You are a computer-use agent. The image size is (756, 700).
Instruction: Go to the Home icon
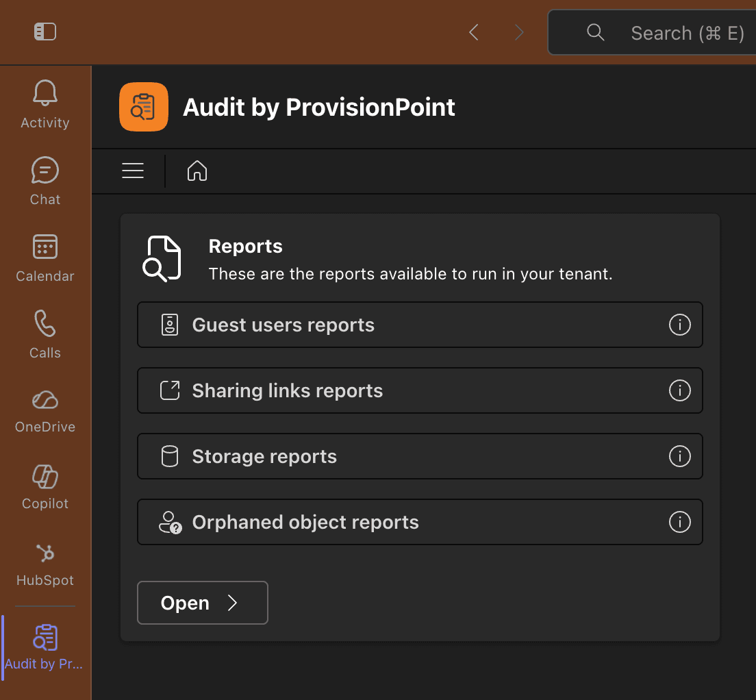coord(197,171)
